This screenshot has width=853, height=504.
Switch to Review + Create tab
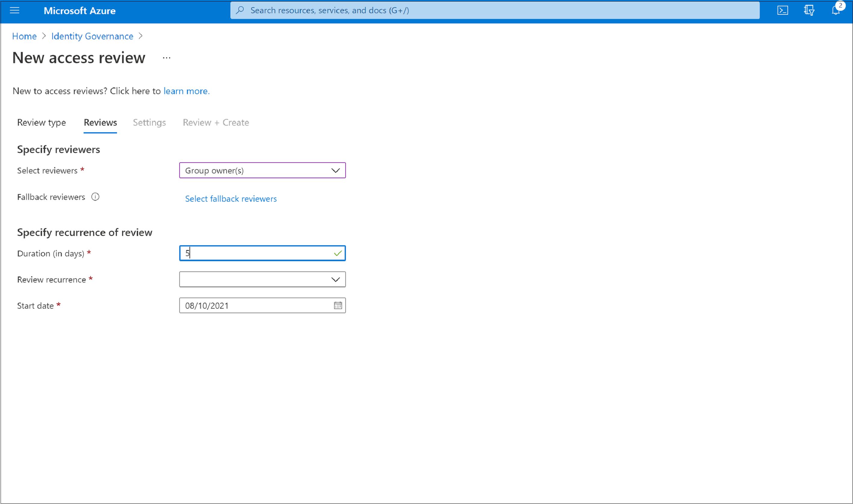coord(216,122)
